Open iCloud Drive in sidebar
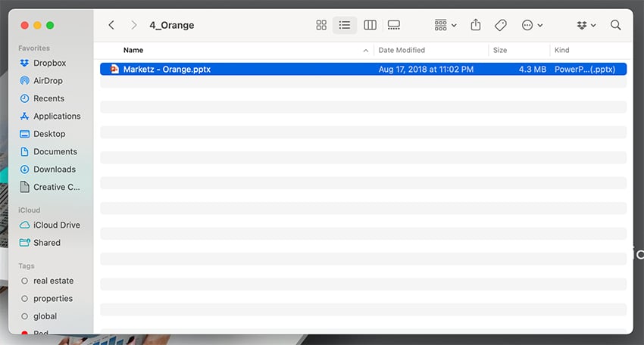This screenshot has width=644, height=345. pyautogui.click(x=56, y=225)
